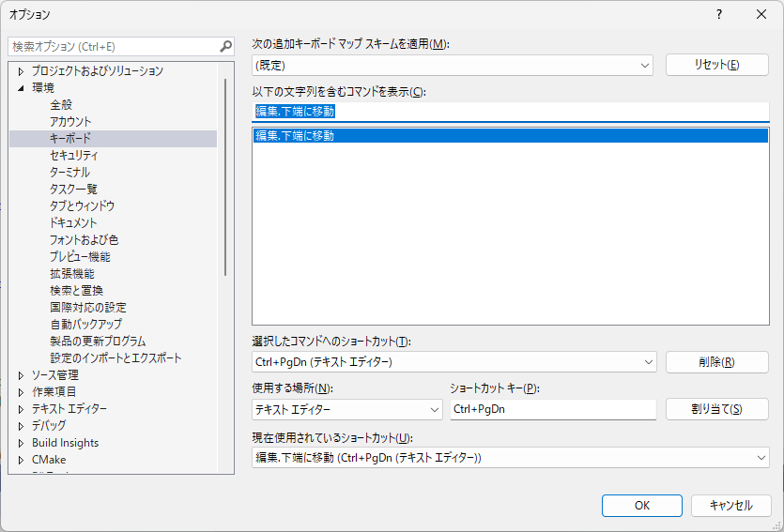
Task: Confirm with the OK button
Action: click(642, 506)
